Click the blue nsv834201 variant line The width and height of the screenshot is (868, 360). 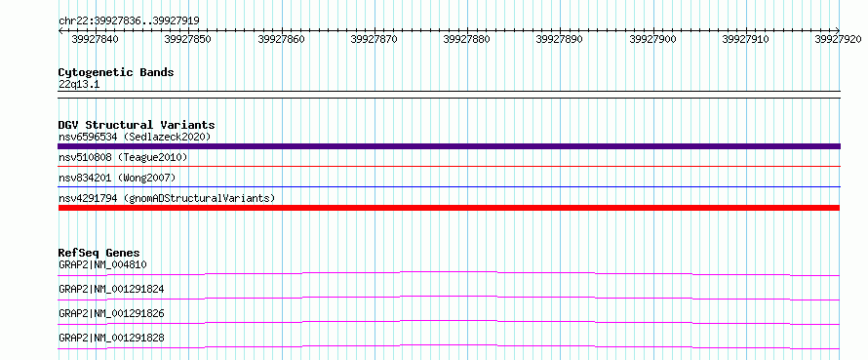(x=449, y=186)
